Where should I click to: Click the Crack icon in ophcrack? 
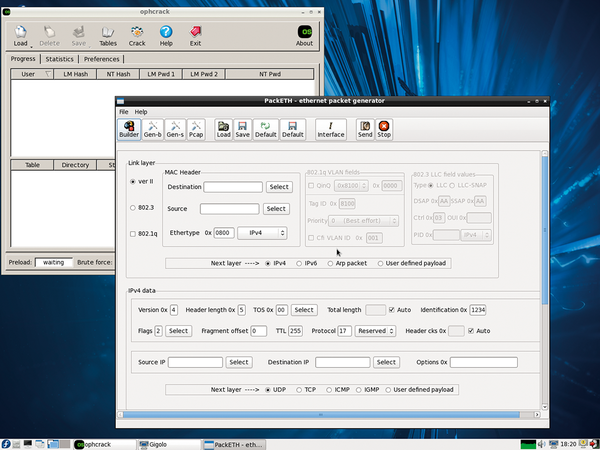[x=137, y=38]
